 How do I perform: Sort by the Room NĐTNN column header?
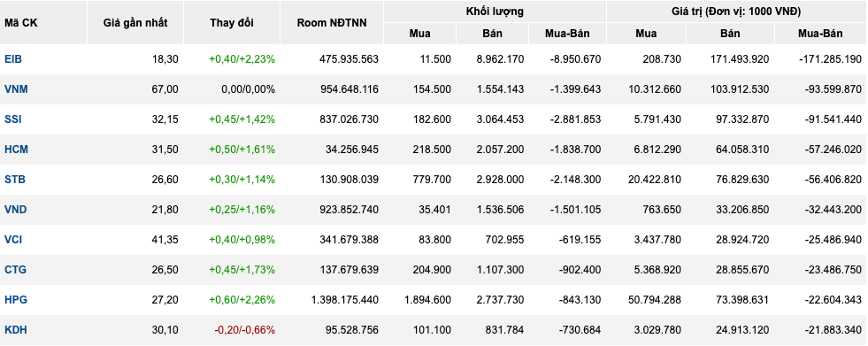[332, 23]
